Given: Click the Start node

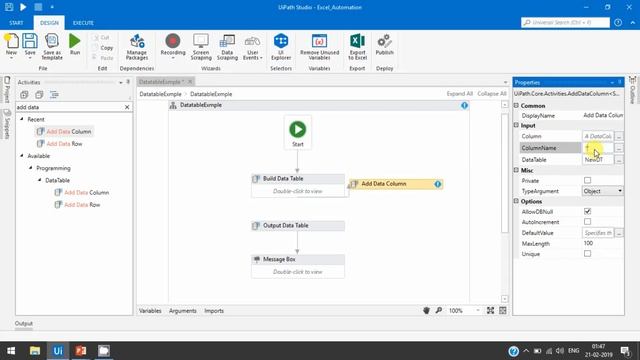Looking at the screenshot, I should pyautogui.click(x=298, y=133).
